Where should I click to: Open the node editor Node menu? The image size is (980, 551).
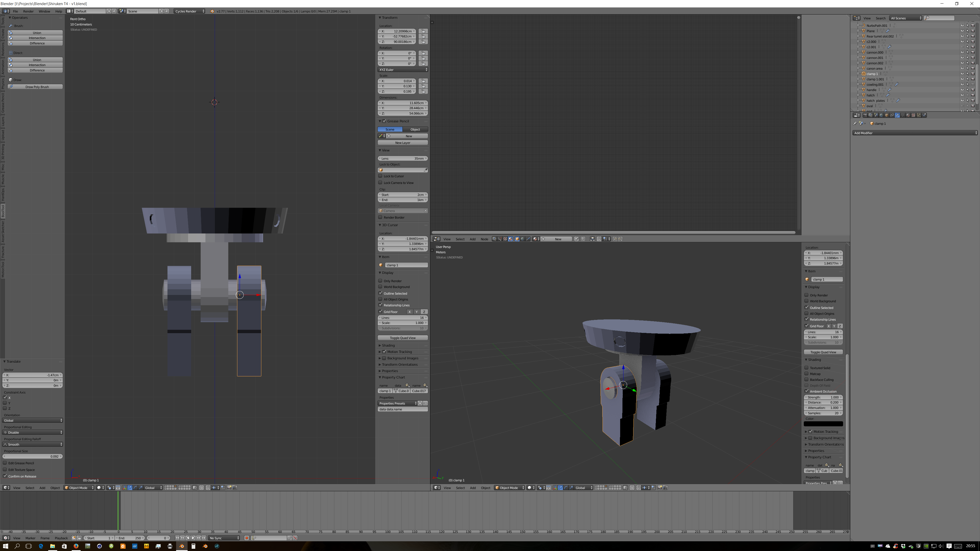(484, 239)
